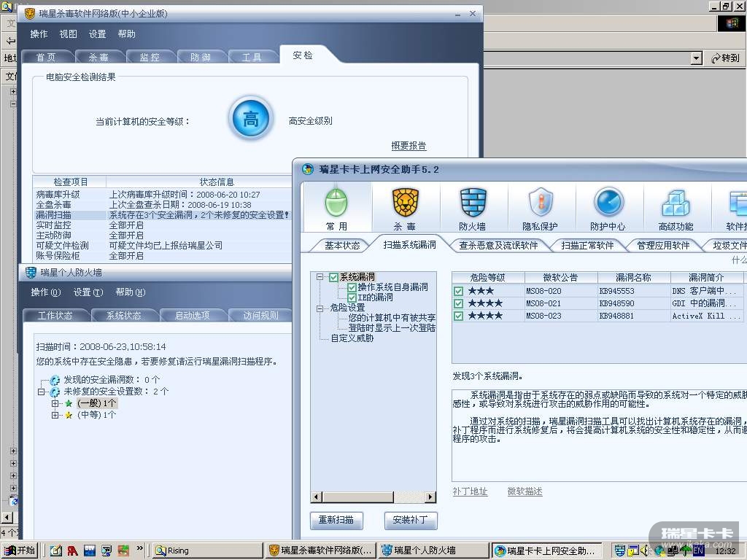Switch to the 查杀恶意及流氓软件 tab
747x560 pixels.
pyautogui.click(x=498, y=245)
